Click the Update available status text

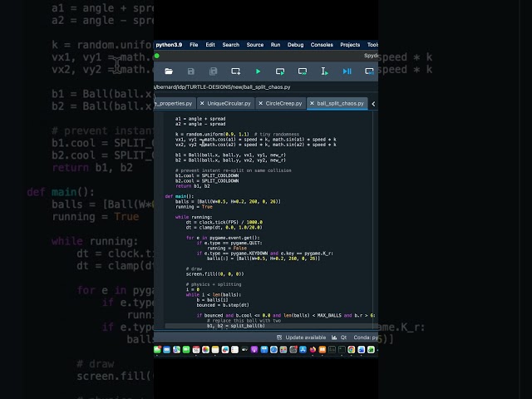[305, 337]
